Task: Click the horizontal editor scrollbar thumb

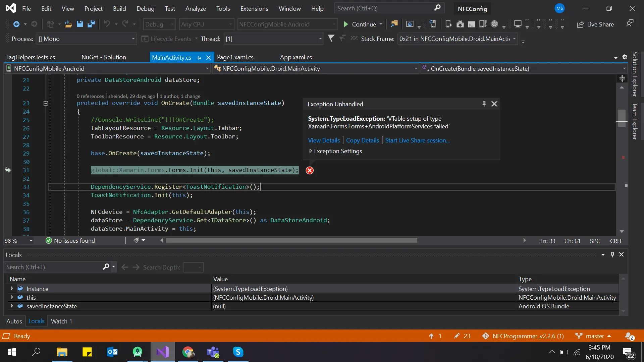Action: 291,240
